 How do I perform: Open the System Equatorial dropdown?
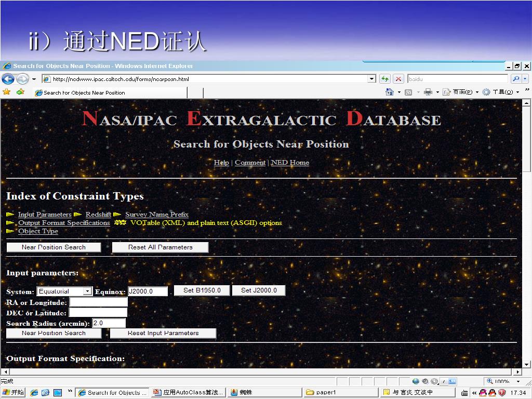coord(64,291)
